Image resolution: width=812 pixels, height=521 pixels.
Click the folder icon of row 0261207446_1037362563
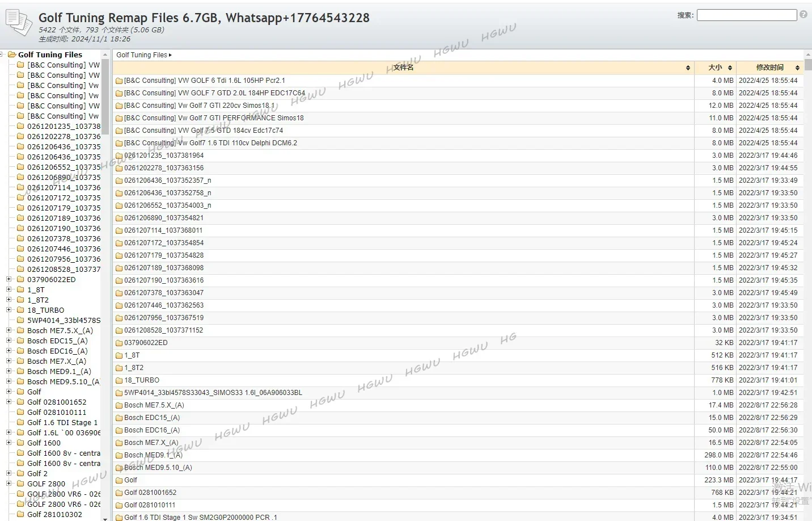119,305
